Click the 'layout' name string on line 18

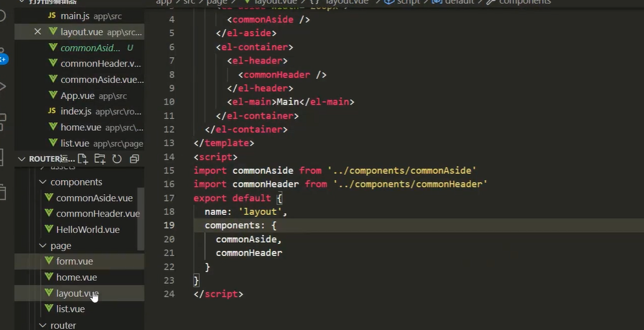[x=260, y=212]
